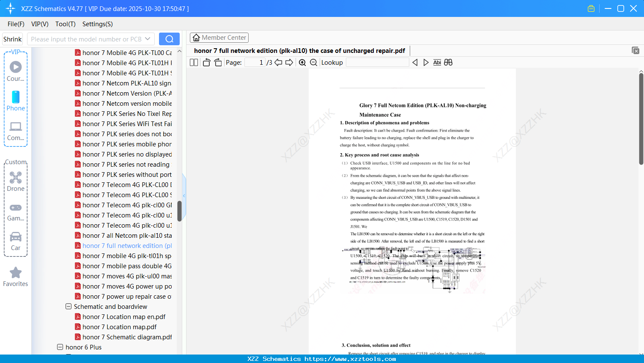
Task: Click the PDF viewer vertical scrollbar thumb
Action: (641, 118)
